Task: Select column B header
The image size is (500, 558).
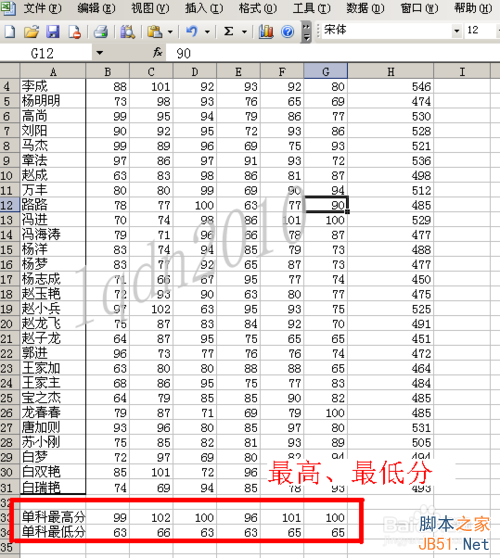Action: pyautogui.click(x=107, y=72)
